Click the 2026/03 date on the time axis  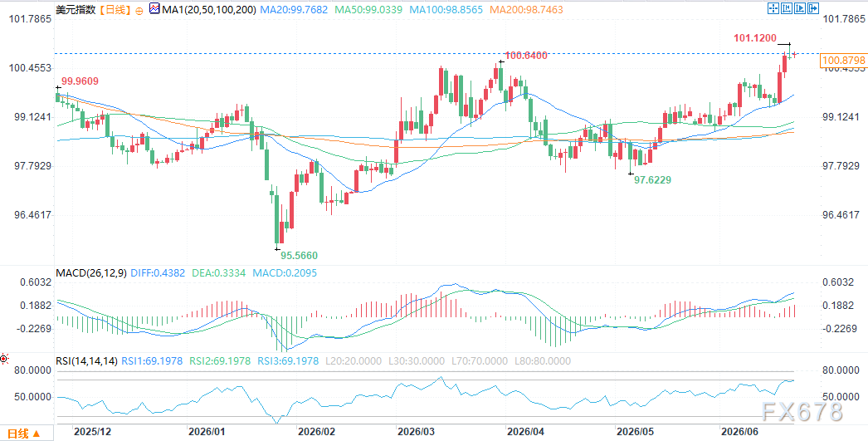pos(416,430)
